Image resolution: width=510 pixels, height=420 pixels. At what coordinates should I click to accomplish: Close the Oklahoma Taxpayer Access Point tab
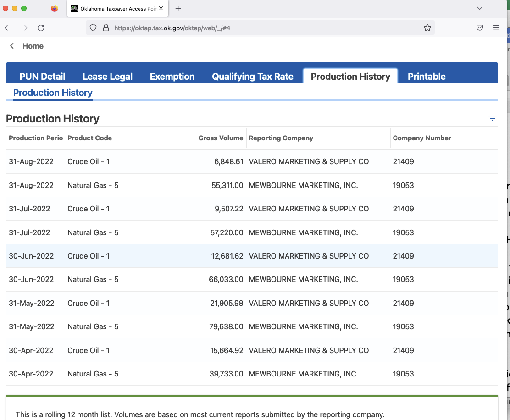coord(161,8)
